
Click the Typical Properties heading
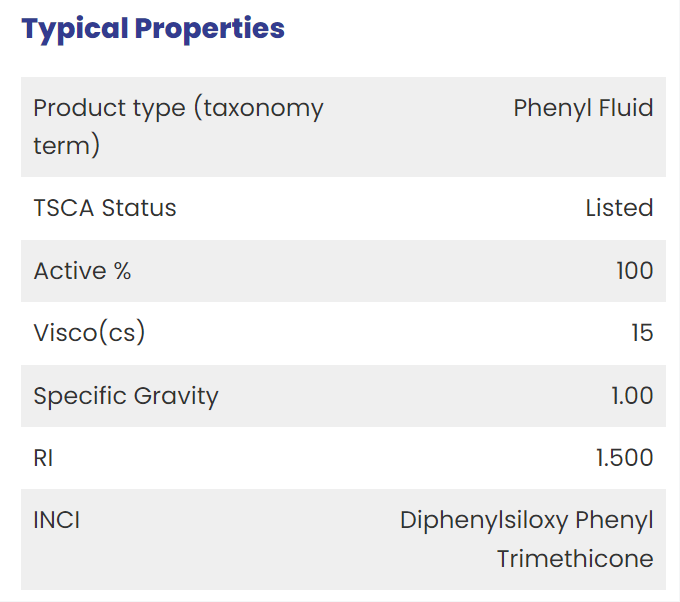coord(153,29)
